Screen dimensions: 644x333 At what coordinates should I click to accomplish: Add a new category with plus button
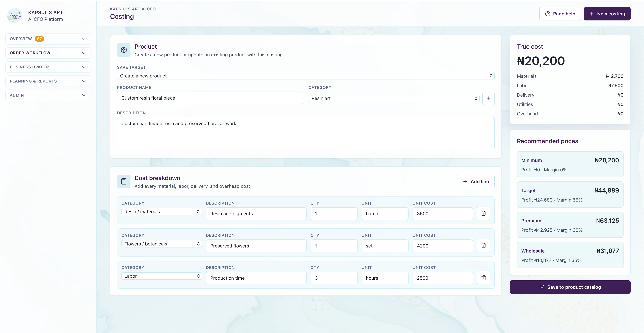coord(489,98)
